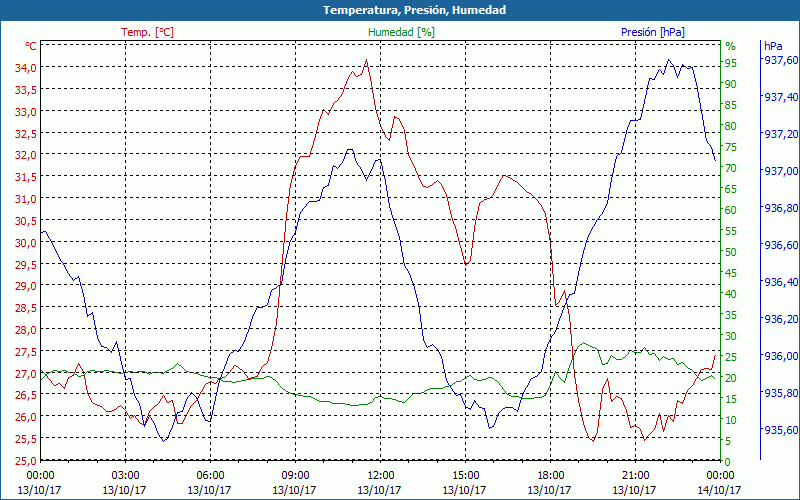This screenshot has width=800, height=500.
Task: Click green '55' on the humidity axis
Action: [731, 231]
